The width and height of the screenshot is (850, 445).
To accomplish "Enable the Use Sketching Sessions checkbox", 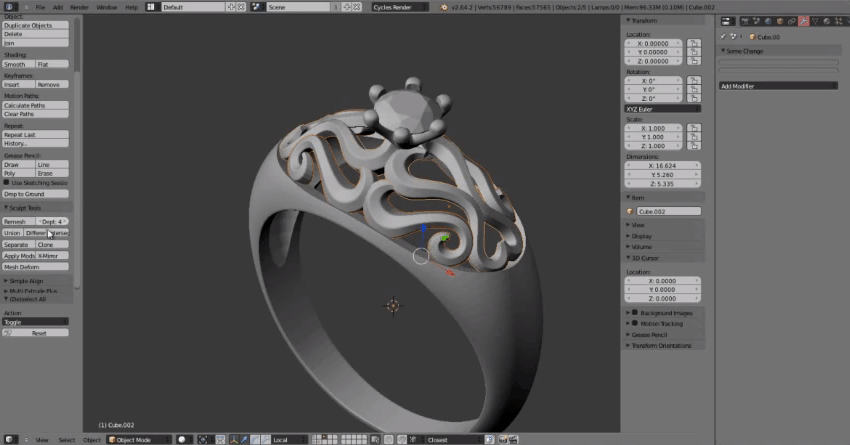I will (x=6, y=183).
